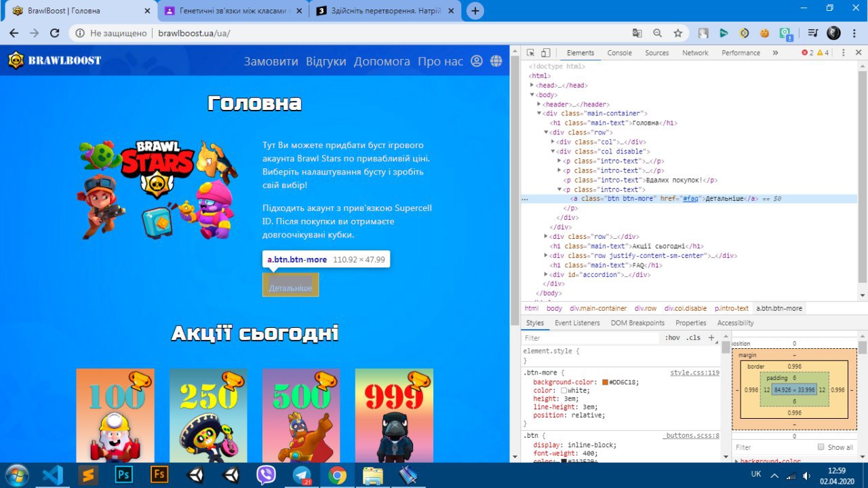This screenshot has height=488, width=868.
Task: Open the Замовити nav link
Action: click(271, 61)
